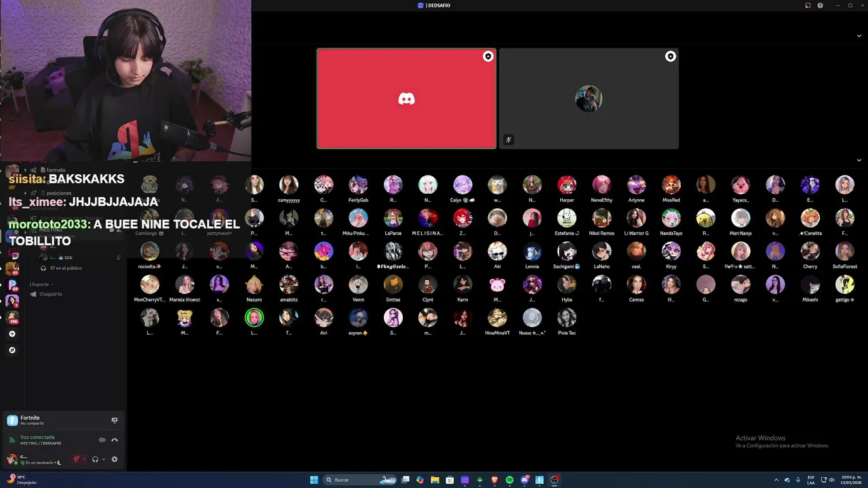
Task: View Harper's profile in audience
Action: (567, 185)
